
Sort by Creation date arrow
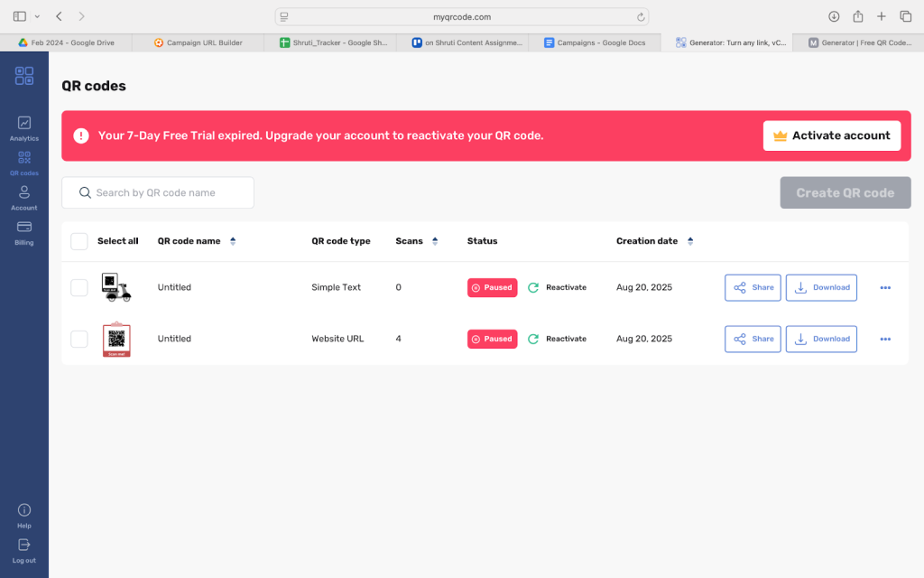690,241
